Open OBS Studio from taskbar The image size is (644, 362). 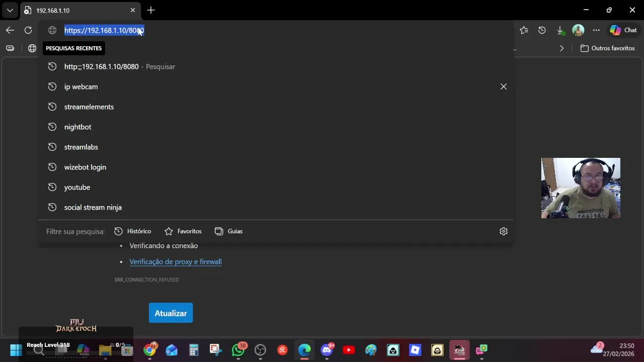point(260,350)
